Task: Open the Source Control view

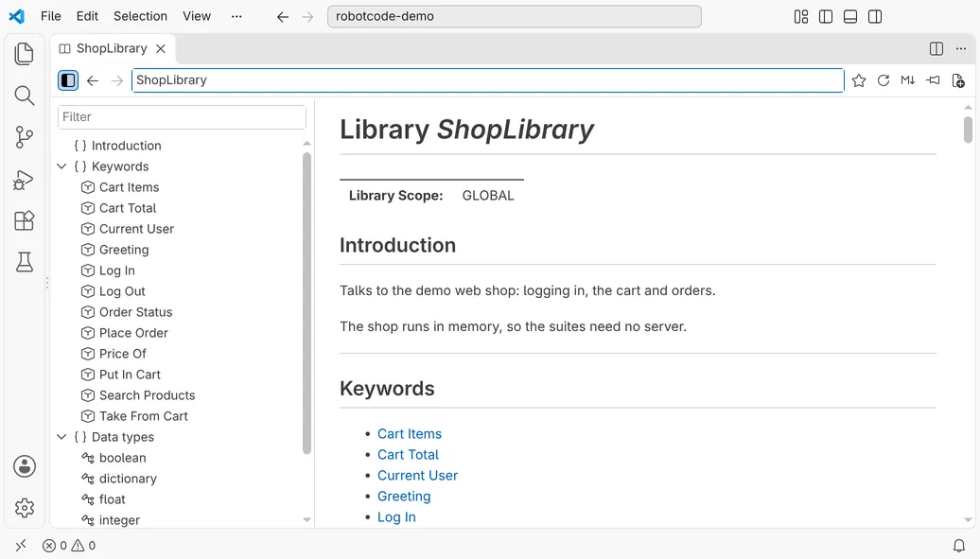Action: (x=24, y=137)
